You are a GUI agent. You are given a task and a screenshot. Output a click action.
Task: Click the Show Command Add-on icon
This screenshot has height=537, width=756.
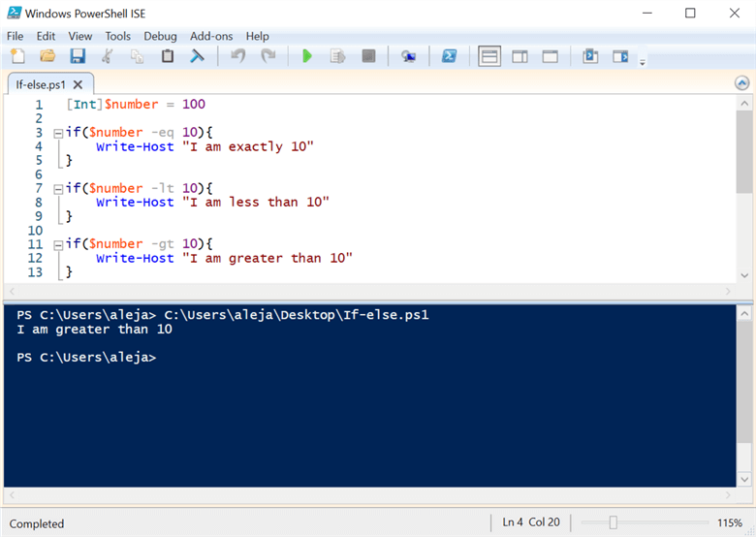(620, 56)
